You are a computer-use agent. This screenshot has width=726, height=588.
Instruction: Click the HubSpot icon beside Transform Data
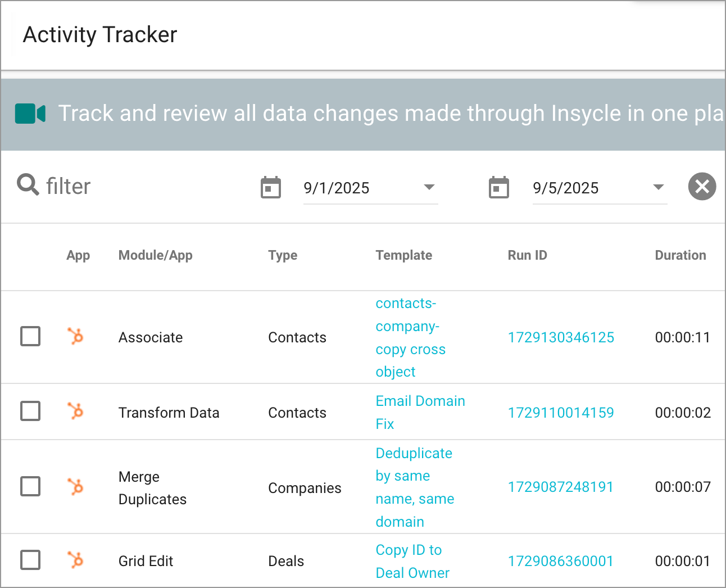pos(75,411)
